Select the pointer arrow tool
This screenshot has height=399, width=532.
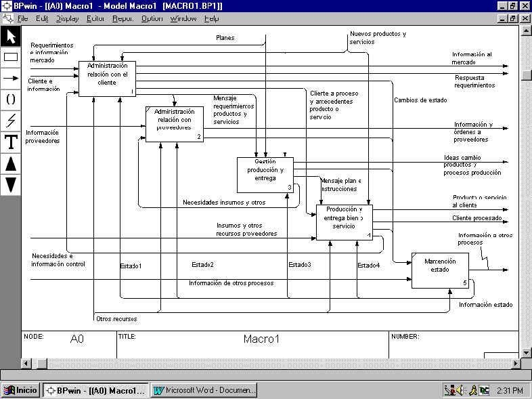click(11, 37)
